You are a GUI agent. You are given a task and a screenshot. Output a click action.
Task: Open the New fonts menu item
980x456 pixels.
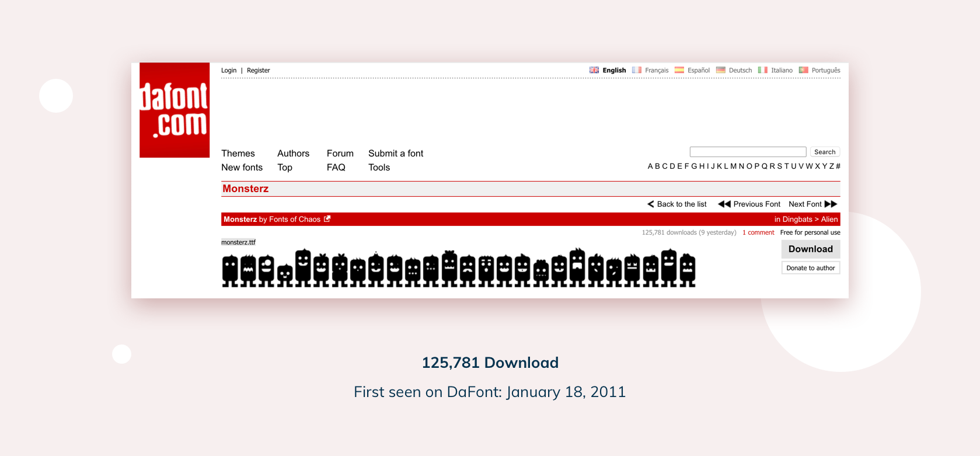[x=242, y=167]
